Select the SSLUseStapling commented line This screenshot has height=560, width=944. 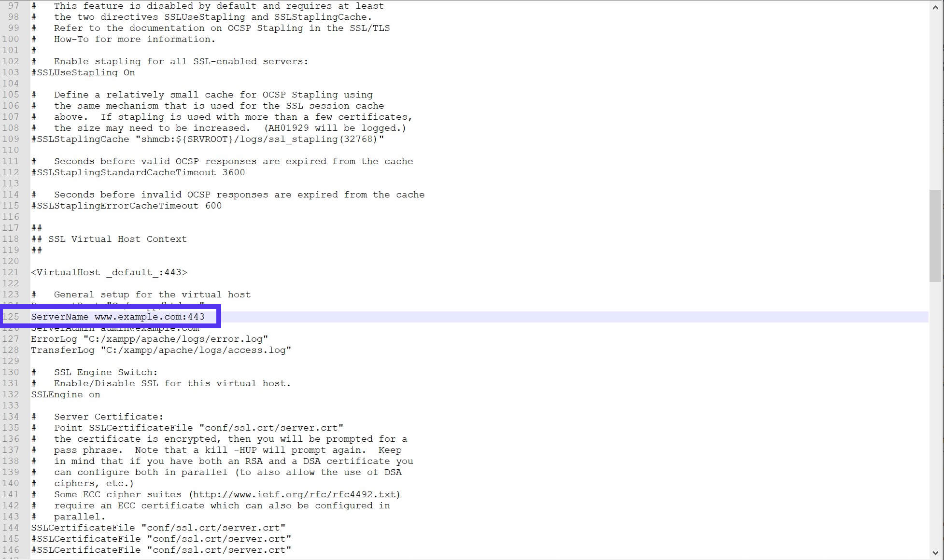click(x=83, y=73)
